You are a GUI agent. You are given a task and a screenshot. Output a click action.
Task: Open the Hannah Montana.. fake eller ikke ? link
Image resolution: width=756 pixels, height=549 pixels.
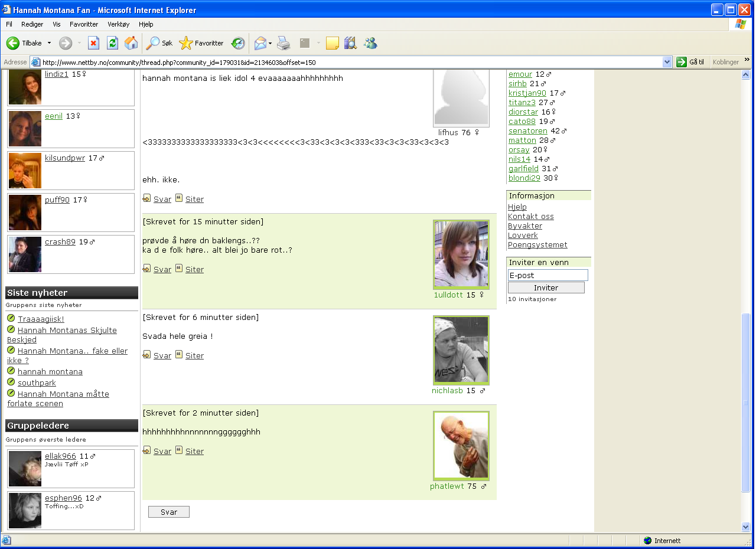(67, 355)
